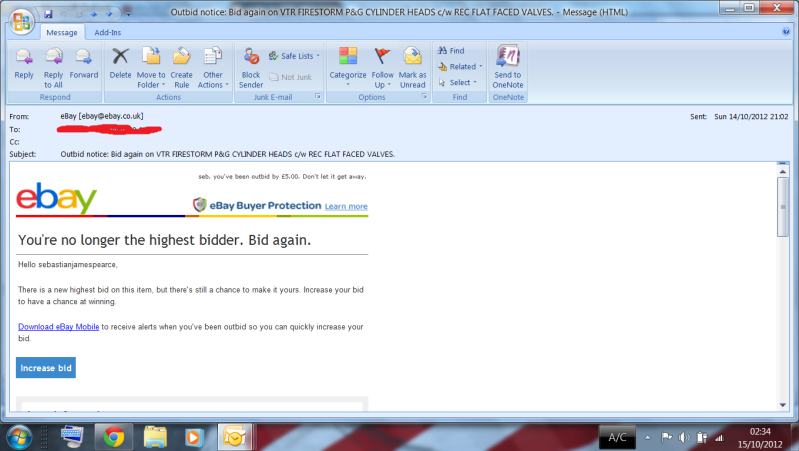This screenshot has height=451, width=799.
Task: Open the Action Center flag icon
Action: click(666, 437)
